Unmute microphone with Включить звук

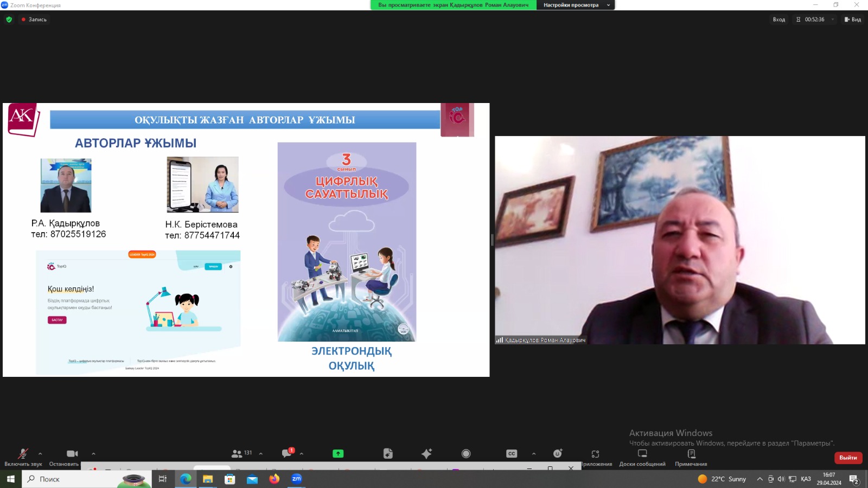pyautogui.click(x=23, y=457)
